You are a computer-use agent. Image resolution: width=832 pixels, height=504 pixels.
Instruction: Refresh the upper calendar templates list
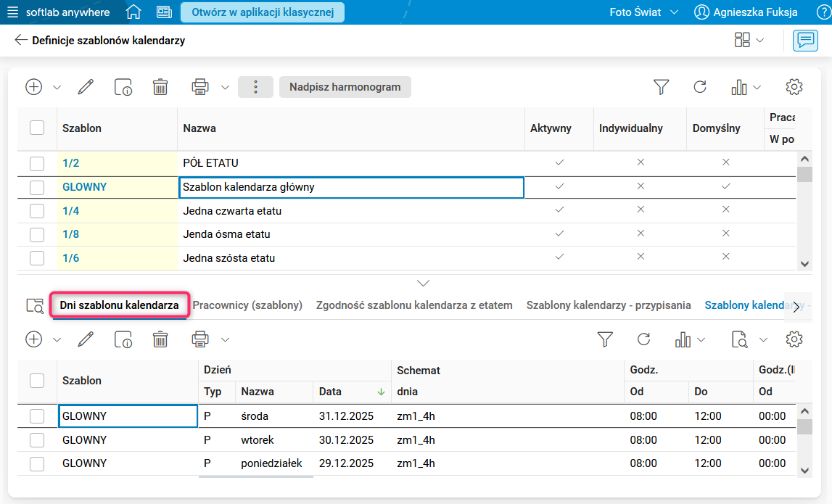(x=700, y=87)
